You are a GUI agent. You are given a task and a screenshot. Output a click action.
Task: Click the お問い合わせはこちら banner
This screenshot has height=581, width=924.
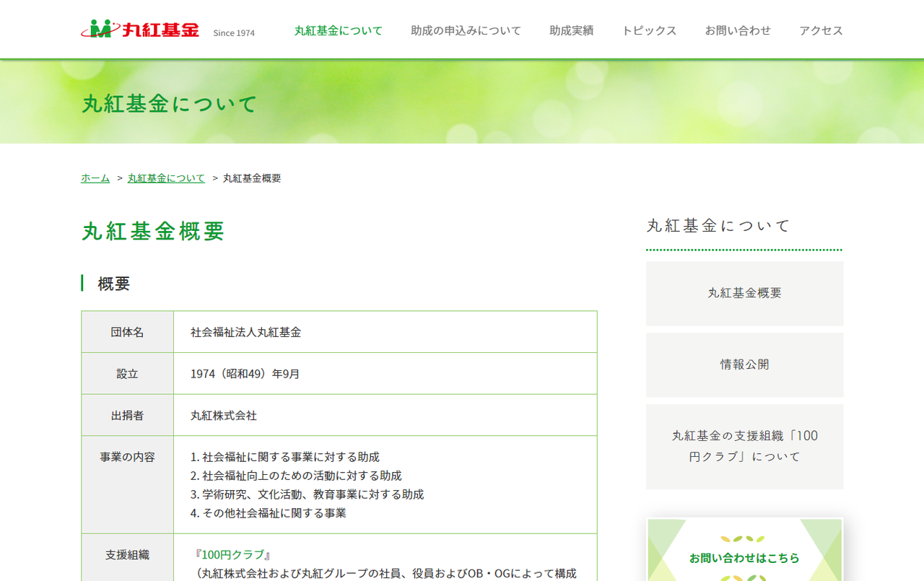coord(744,557)
